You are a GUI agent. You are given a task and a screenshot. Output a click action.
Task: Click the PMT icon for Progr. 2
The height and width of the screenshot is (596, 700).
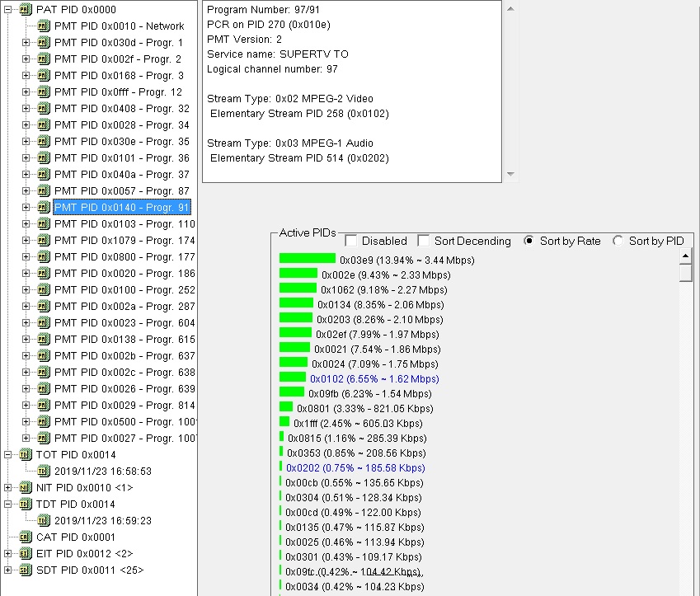(44, 59)
